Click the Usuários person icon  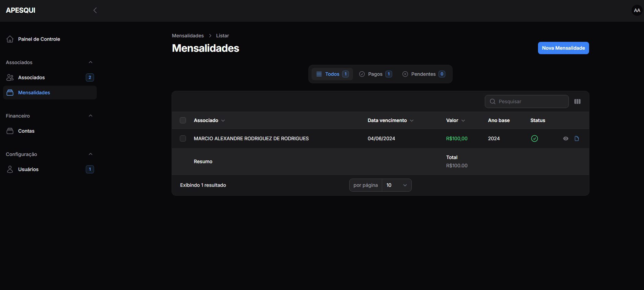(10, 169)
